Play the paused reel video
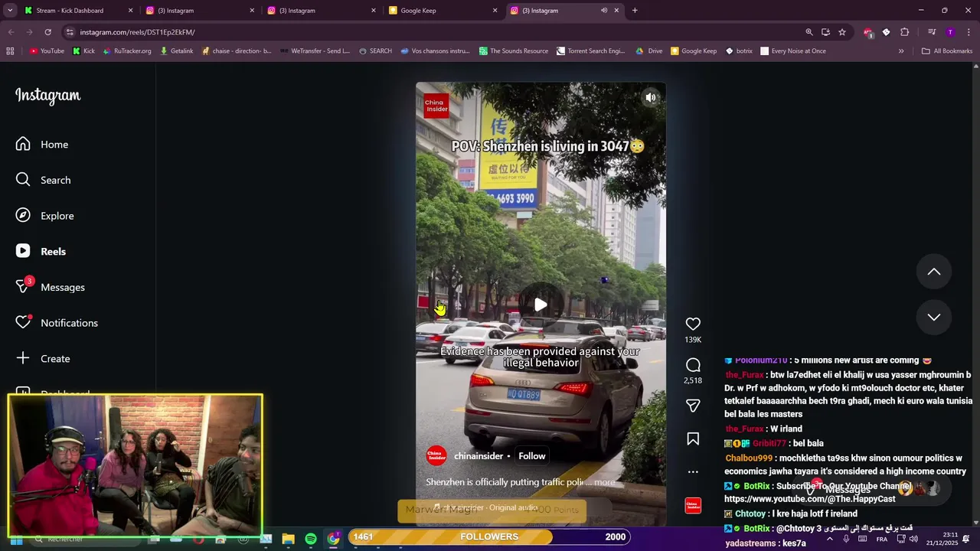Viewport: 980px width, 551px height. click(541, 305)
